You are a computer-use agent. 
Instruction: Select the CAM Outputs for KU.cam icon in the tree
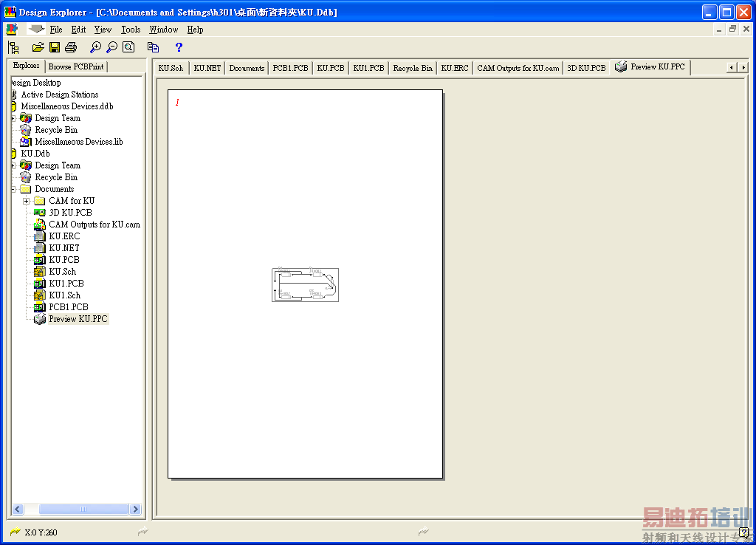pyautogui.click(x=40, y=224)
